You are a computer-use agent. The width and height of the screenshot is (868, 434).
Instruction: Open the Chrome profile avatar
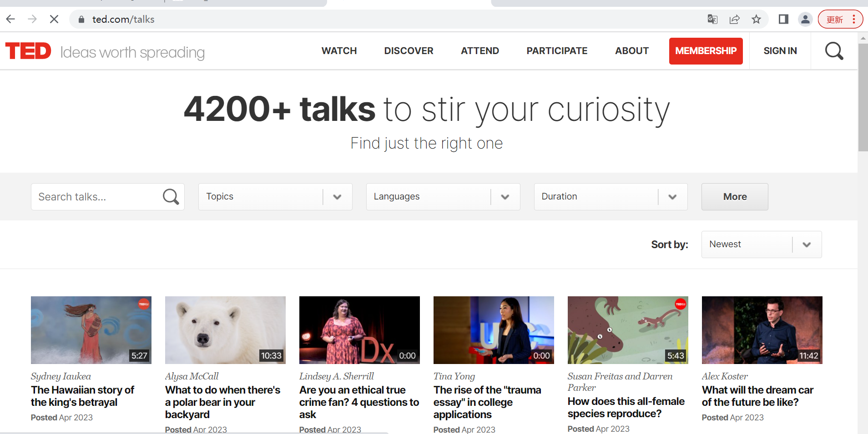pos(805,19)
